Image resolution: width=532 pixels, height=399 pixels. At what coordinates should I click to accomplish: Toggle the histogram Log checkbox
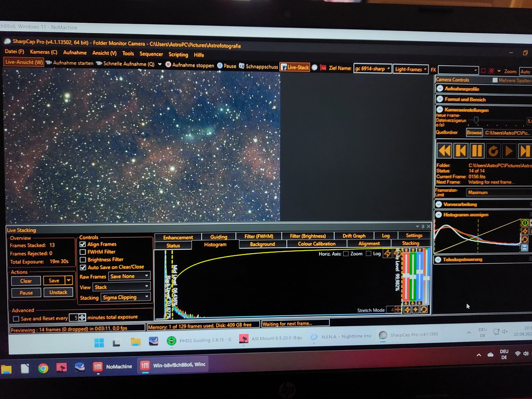coord(369,254)
